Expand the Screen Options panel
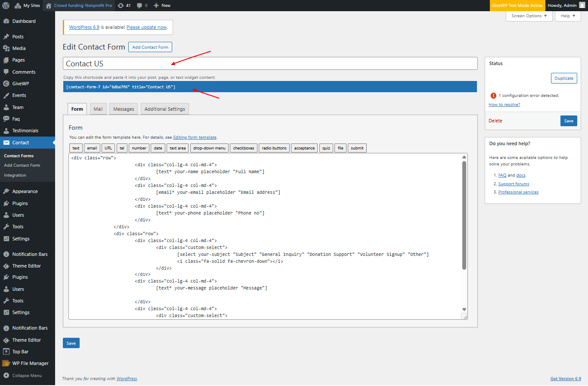This screenshot has width=588, height=386. (529, 16)
